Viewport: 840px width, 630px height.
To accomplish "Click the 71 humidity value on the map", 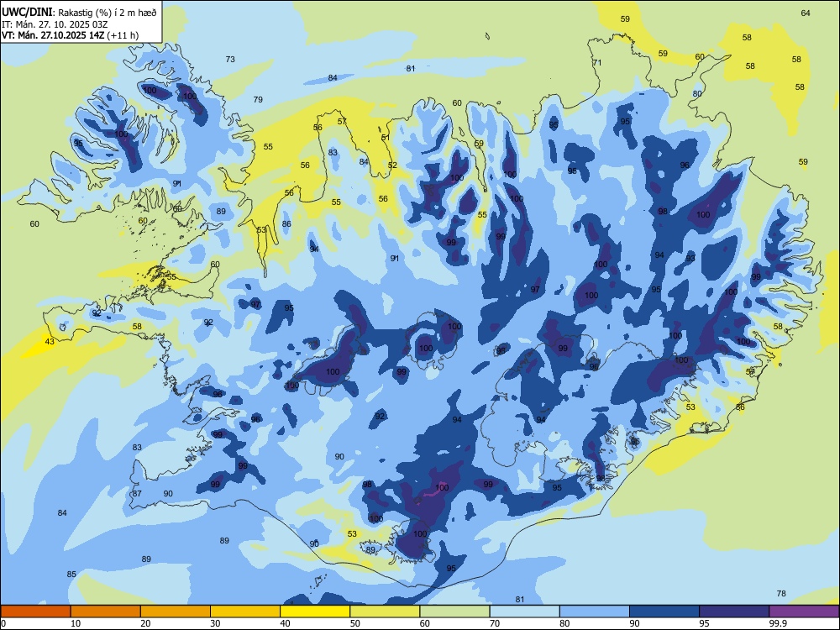I will [596, 63].
